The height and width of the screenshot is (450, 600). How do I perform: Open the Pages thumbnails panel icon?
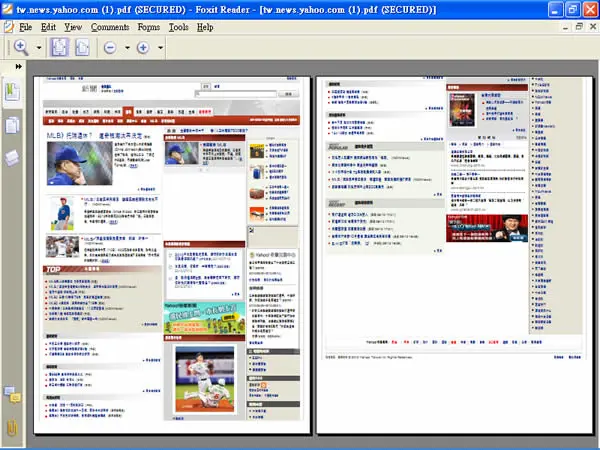[x=12, y=125]
